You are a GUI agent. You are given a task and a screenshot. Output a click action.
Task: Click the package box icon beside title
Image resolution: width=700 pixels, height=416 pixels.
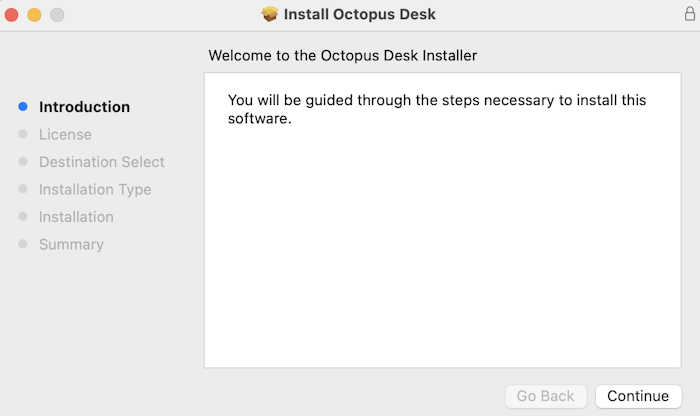coord(270,14)
